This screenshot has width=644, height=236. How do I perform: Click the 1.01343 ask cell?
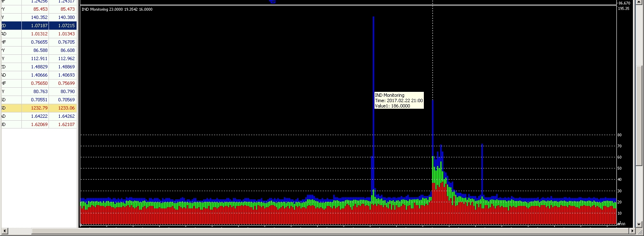point(63,34)
